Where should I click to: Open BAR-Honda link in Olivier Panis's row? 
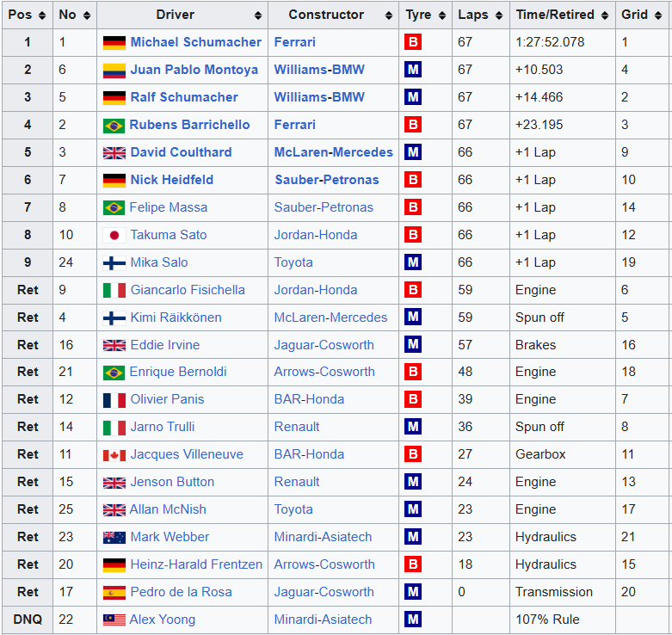(310, 399)
